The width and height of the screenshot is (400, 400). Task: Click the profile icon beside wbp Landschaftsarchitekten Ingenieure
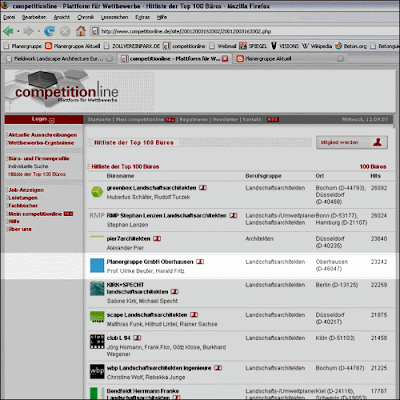click(x=218, y=368)
